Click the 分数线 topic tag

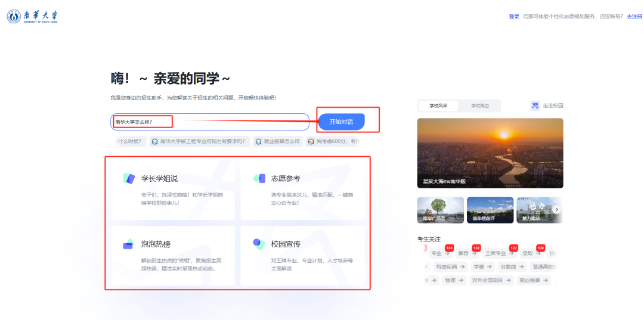click(512, 267)
